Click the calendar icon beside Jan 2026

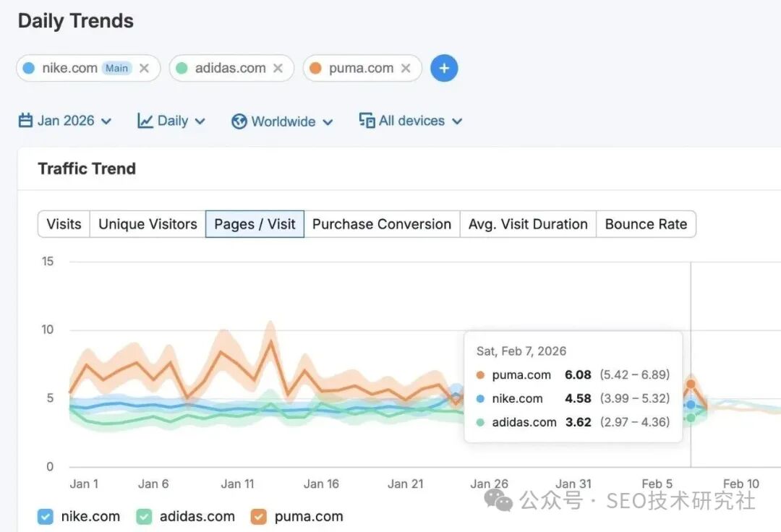point(26,121)
